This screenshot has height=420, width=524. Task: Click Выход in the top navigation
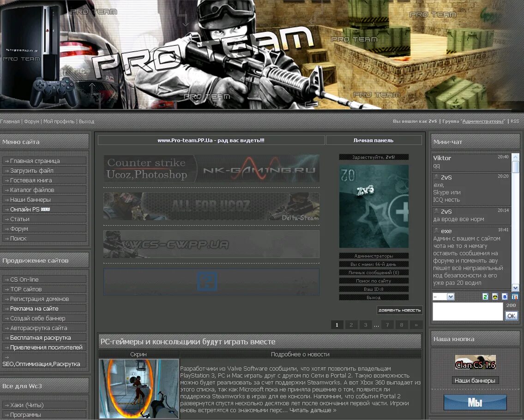[86, 122]
